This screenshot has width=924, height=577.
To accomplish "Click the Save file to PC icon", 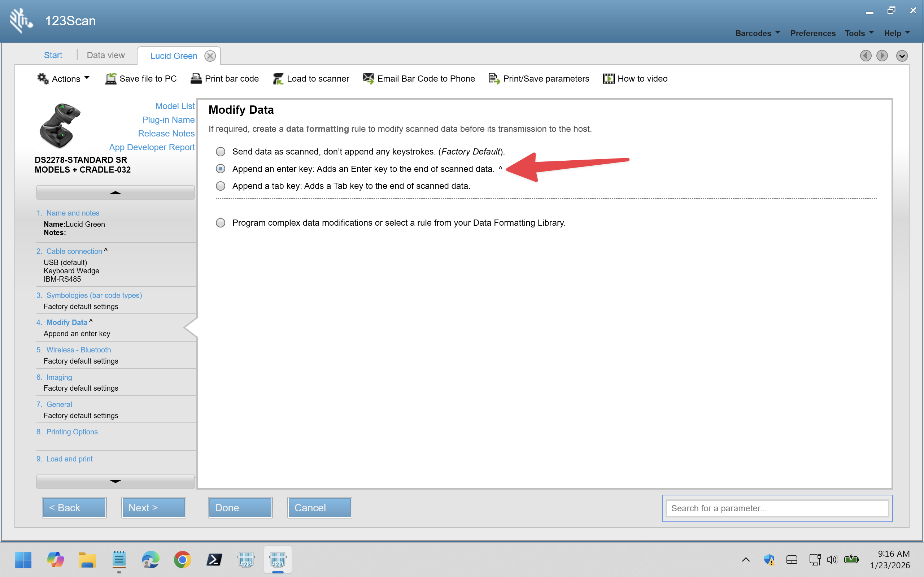I will coord(110,79).
